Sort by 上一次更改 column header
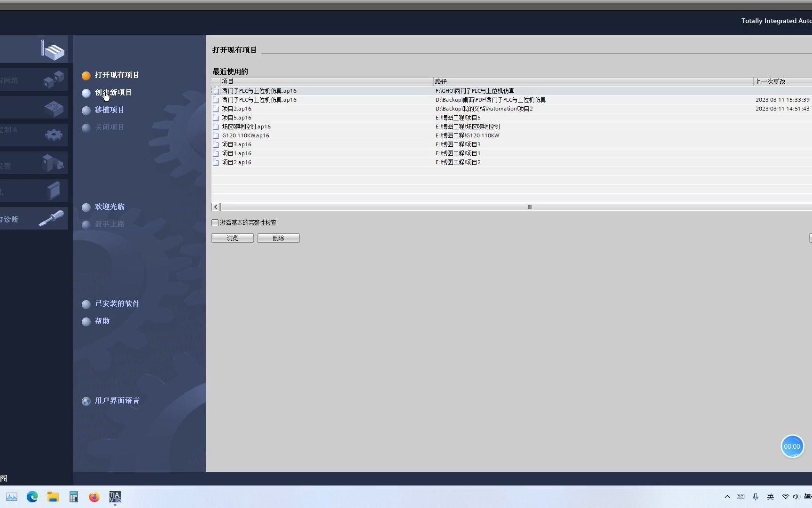The width and height of the screenshot is (812, 508). pos(783,81)
